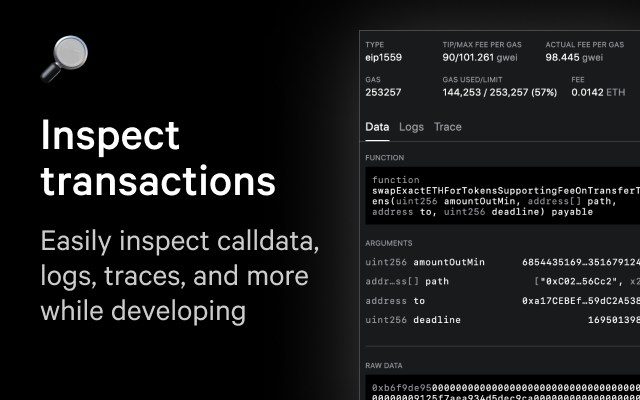This screenshot has height=400, width=640.
Task: Switch to the Data tab
Action: (377, 127)
